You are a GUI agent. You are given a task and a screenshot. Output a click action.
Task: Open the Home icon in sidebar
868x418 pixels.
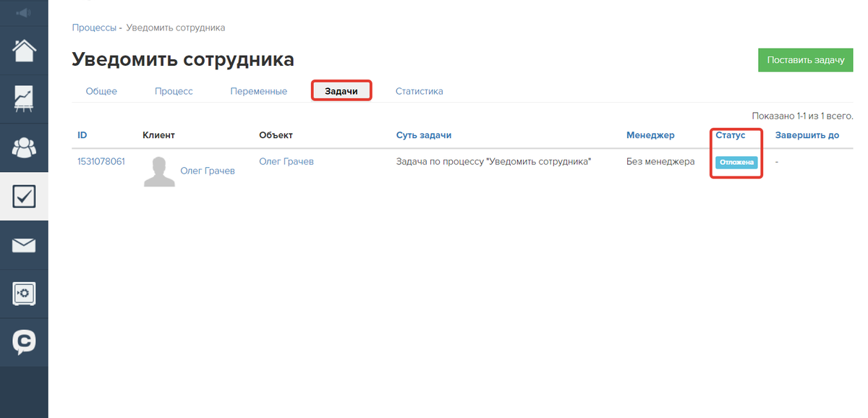pos(24,51)
